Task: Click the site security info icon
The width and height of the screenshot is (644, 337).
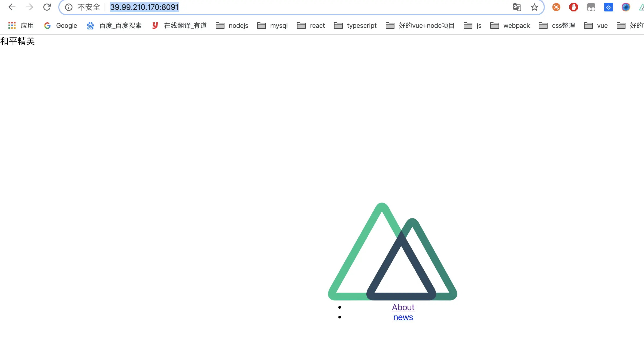Action: [69, 7]
